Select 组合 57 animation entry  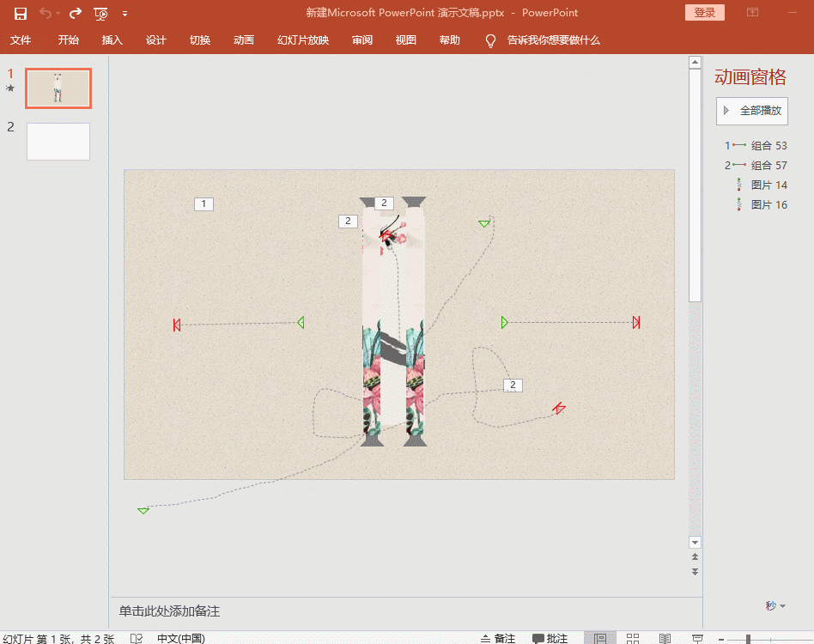point(756,166)
